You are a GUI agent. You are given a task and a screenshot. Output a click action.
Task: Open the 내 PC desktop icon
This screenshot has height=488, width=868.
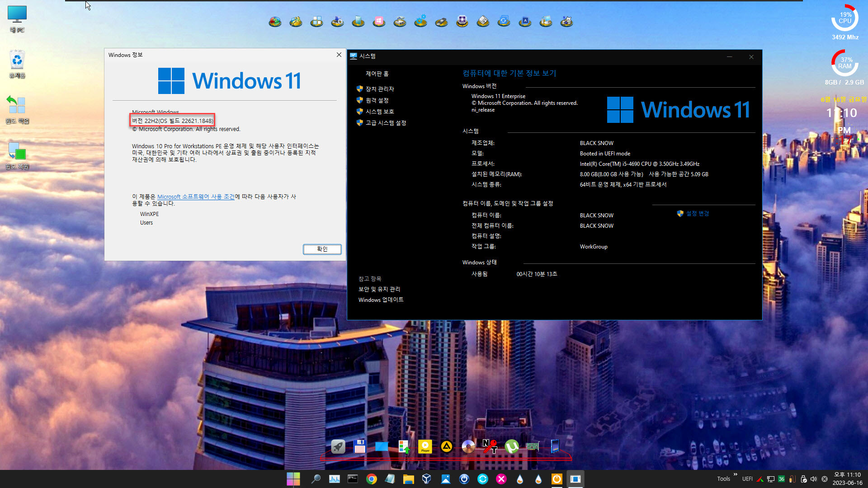pyautogui.click(x=17, y=19)
